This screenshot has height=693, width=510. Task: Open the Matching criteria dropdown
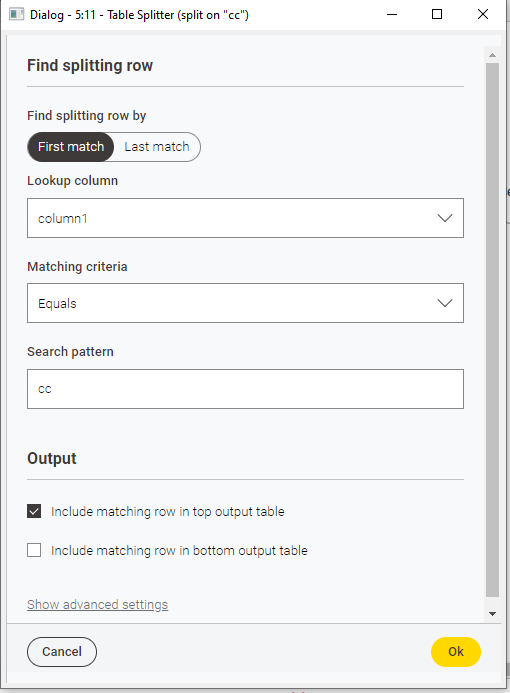click(x=245, y=303)
